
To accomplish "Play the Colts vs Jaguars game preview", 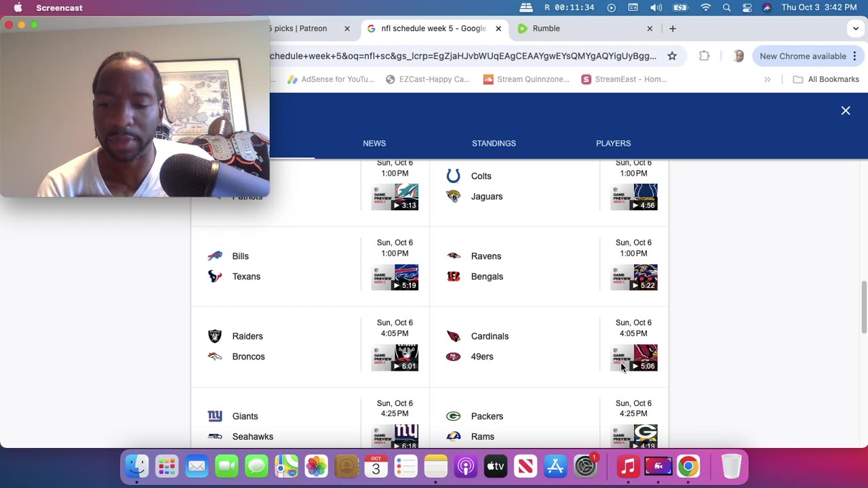I will pos(634,197).
